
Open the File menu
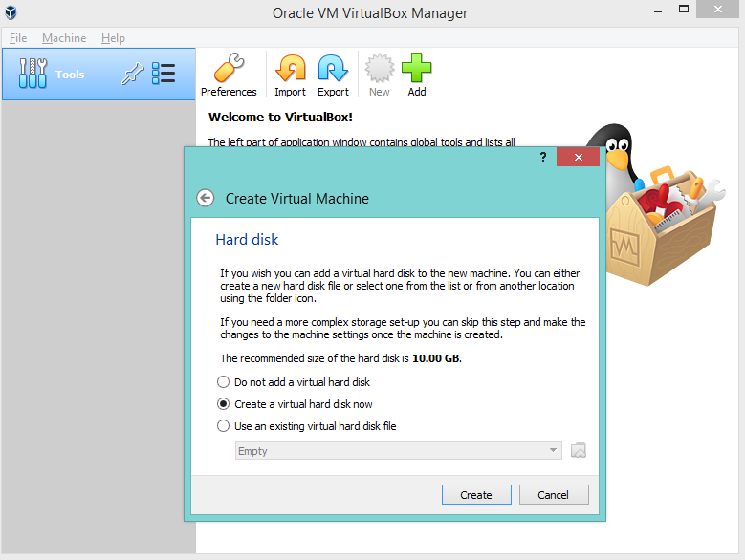click(18, 38)
